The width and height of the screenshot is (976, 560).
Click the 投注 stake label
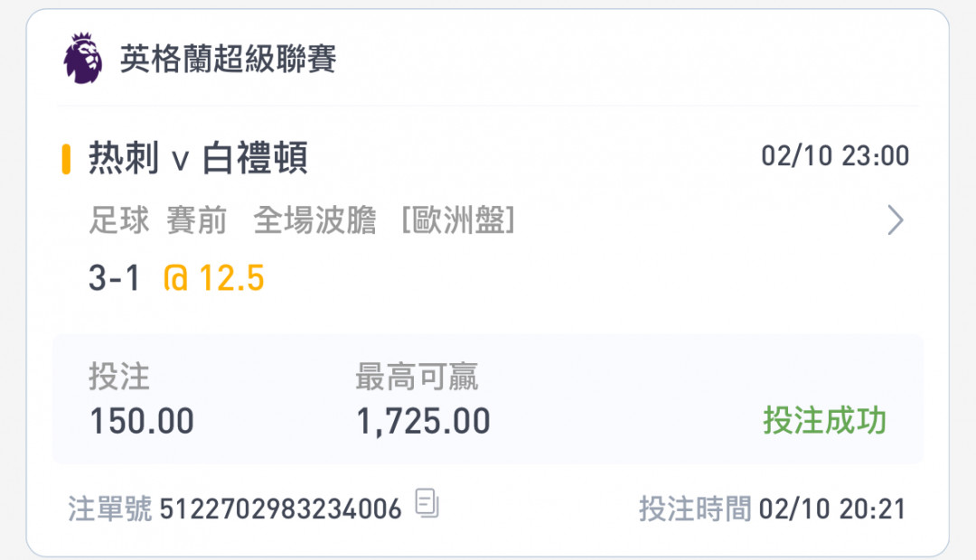[119, 377]
